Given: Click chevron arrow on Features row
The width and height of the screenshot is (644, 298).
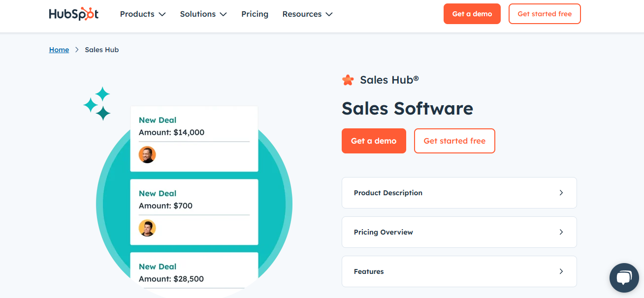Looking at the screenshot, I should pos(561,271).
